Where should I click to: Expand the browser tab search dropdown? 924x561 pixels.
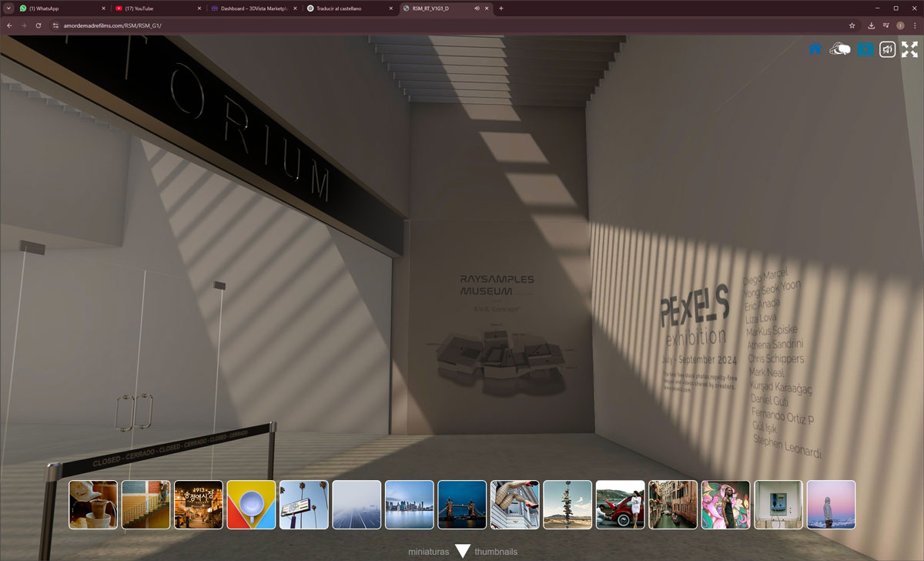point(8,8)
